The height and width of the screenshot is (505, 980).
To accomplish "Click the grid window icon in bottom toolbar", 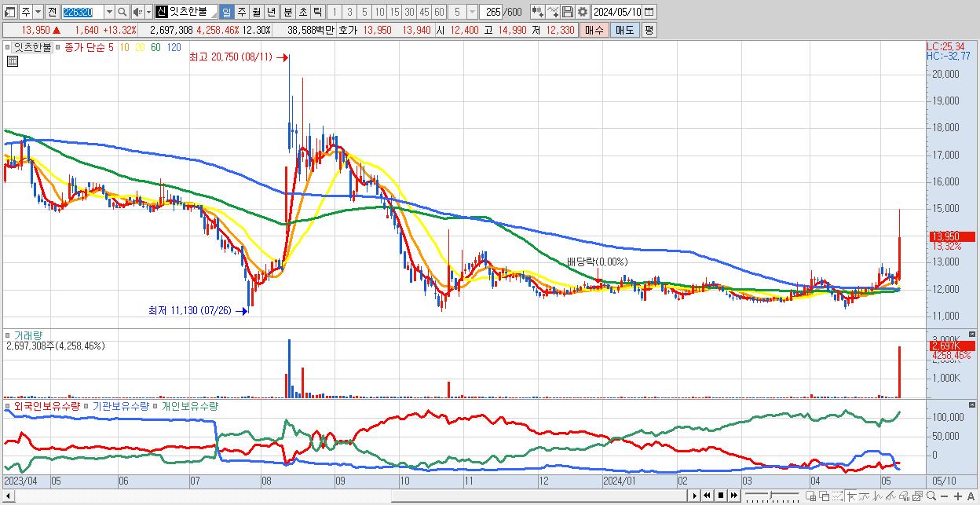I will [810, 496].
